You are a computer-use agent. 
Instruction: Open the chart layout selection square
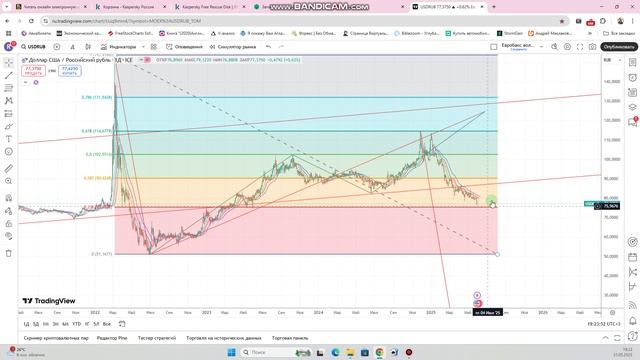[493, 47]
